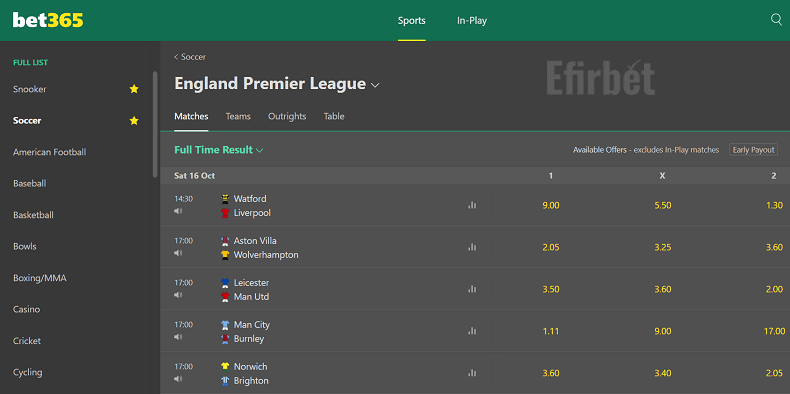Open stats icon for Leicester vs Man Utd

pyautogui.click(x=472, y=289)
